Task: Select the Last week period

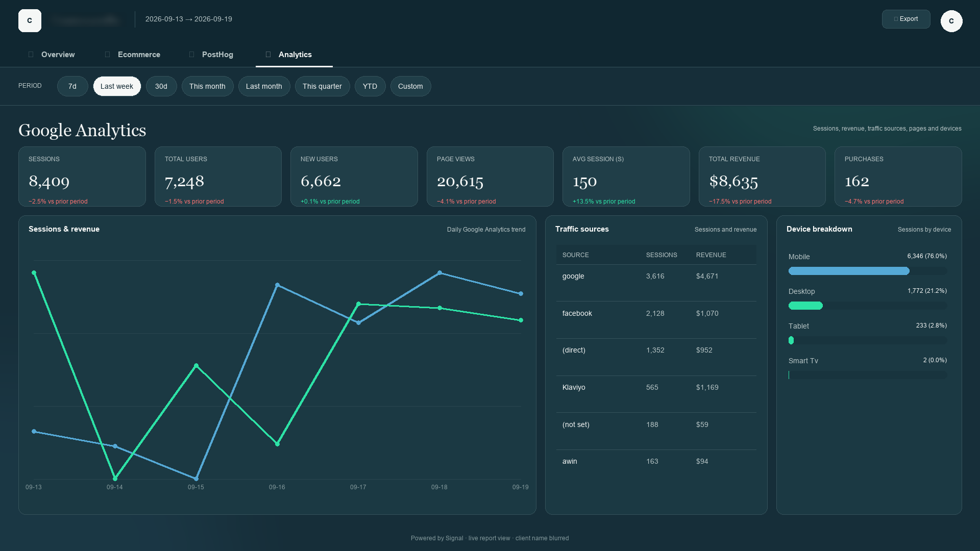Action: [x=117, y=86]
